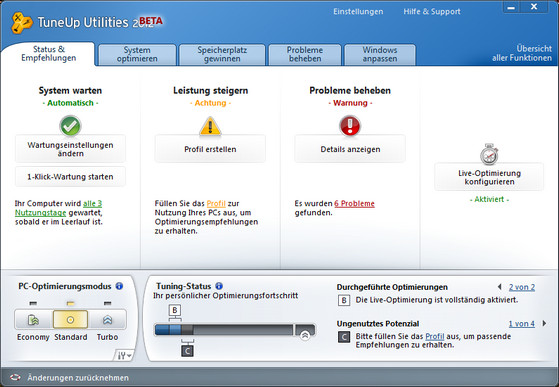The height and width of the screenshot is (387, 559).
Task: Activate Turbo optimization mode
Action: point(107,319)
